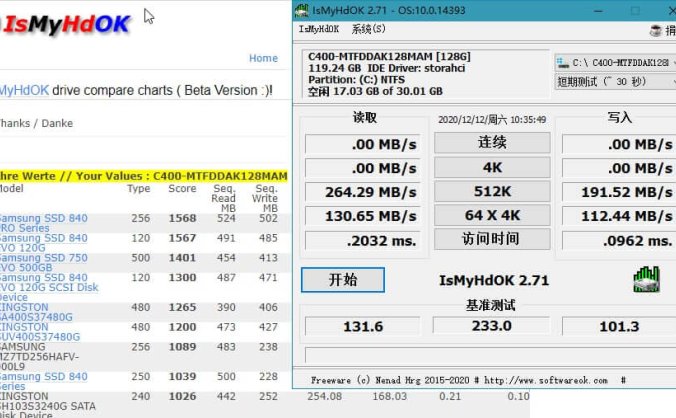This screenshot has height=418, width=676.
Task: Open the KINGSTON SA400S37480G link
Action: (x=36, y=312)
